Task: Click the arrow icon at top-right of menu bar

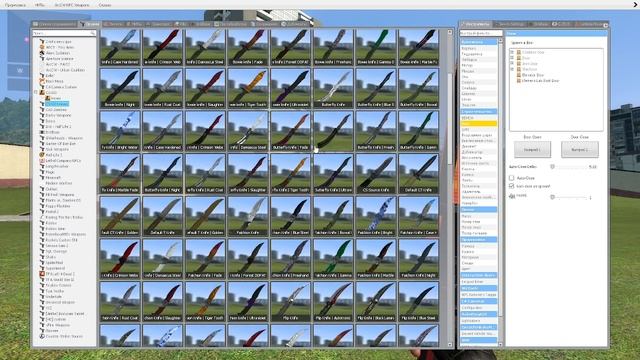Action: tap(636, 4)
